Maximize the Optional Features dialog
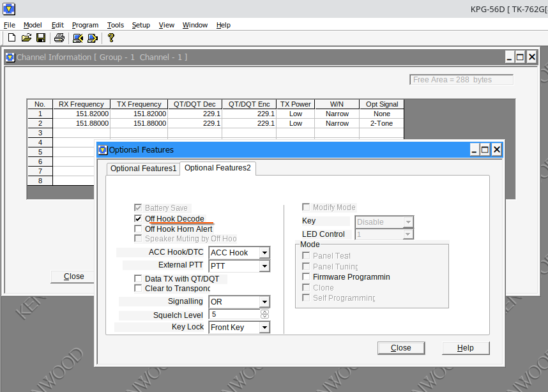The width and height of the screenshot is (548, 392). (x=485, y=150)
